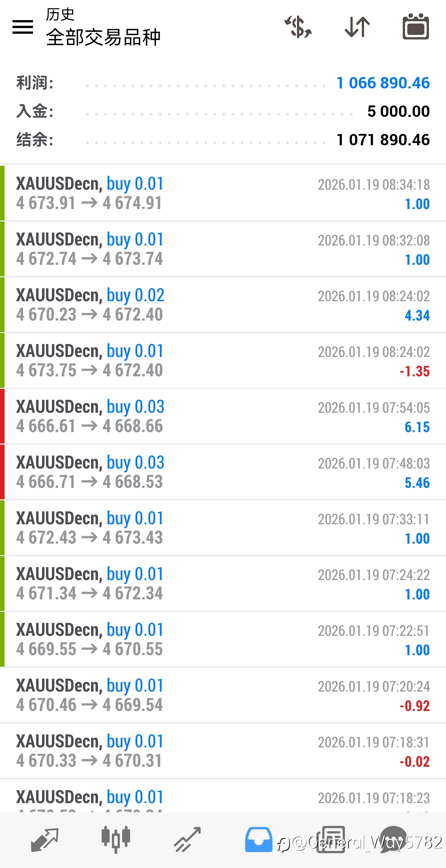446x868 pixels.
Task: Tap the total profit value 1 066 890.46
Action: pyautogui.click(x=383, y=83)
